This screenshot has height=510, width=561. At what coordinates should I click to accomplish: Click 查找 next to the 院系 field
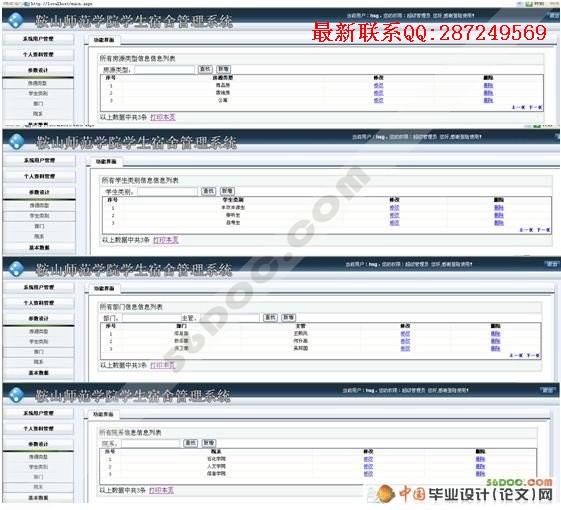tap(190, 443)
